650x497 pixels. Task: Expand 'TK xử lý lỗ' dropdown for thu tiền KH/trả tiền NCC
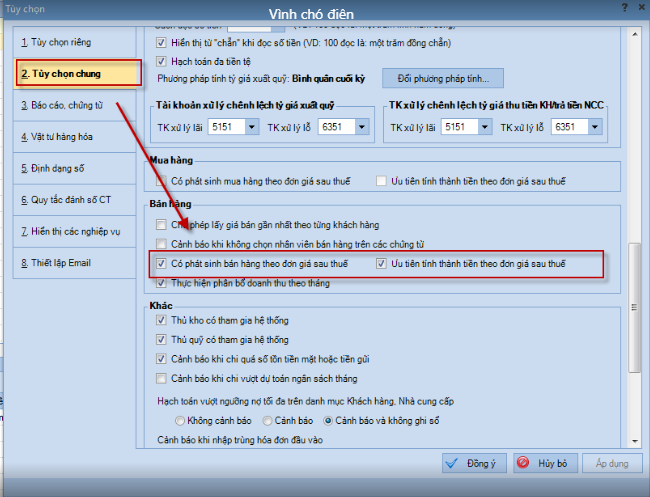coord(595,127)
